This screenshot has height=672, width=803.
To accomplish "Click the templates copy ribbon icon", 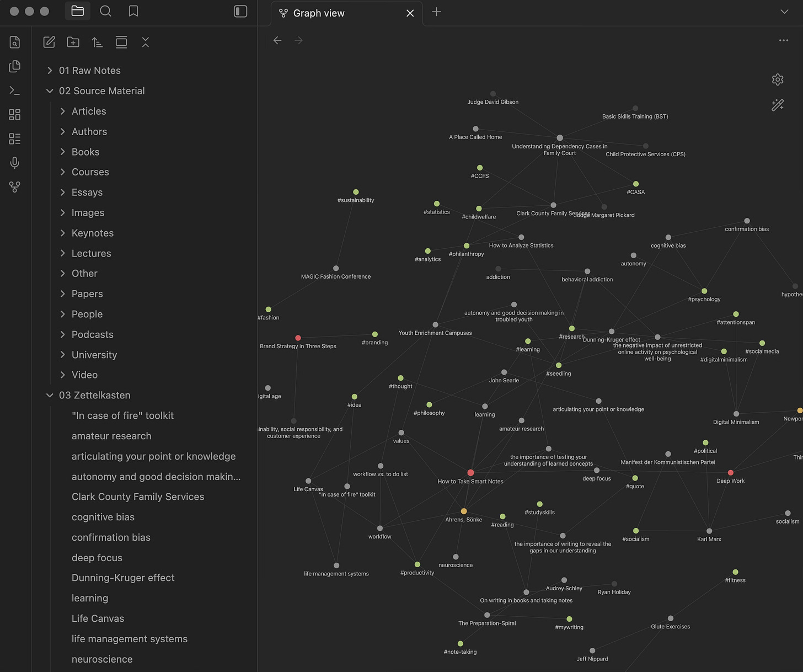I will click(x=15, y=66).
